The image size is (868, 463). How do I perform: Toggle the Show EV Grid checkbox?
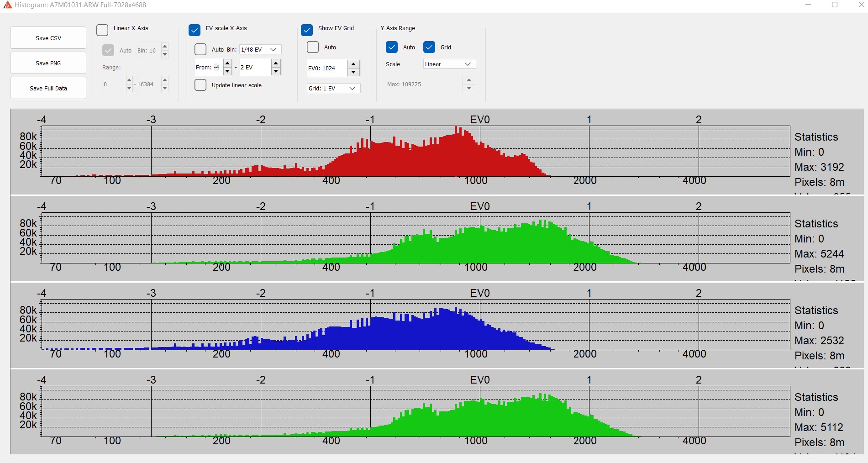click(307, 30)
